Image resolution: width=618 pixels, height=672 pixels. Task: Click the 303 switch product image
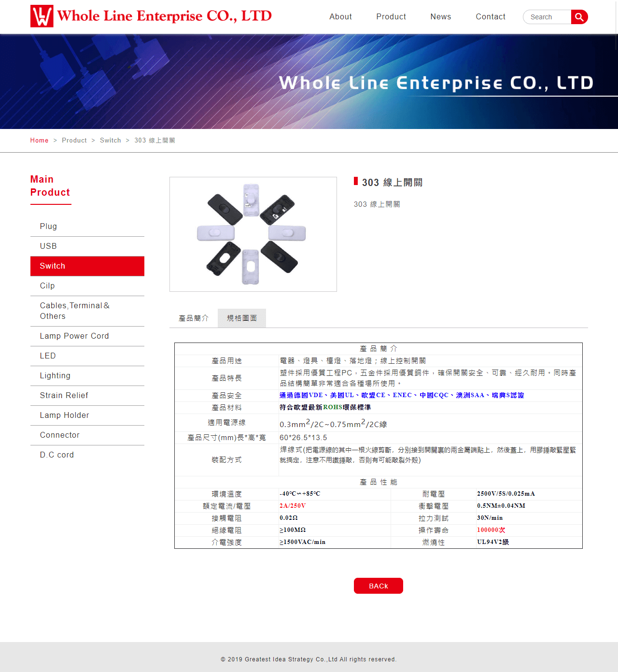(x=253, y=234)
